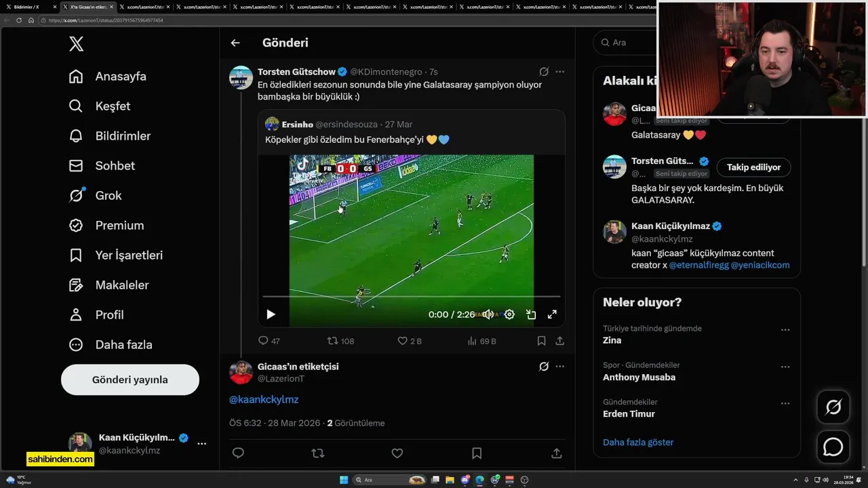Repost the LazerionT post

[x=317, y=453]
